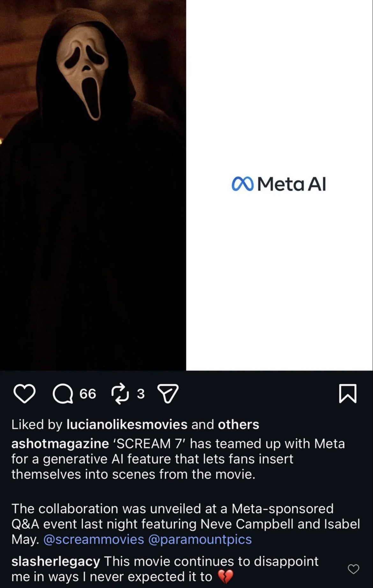Screen dimensions: 373x588
Task: View others who liked the post
Action: (238, 424)
